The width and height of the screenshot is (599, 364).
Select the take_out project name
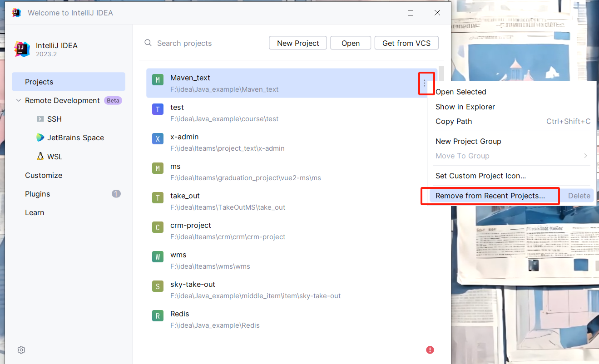tap(185, 196)
